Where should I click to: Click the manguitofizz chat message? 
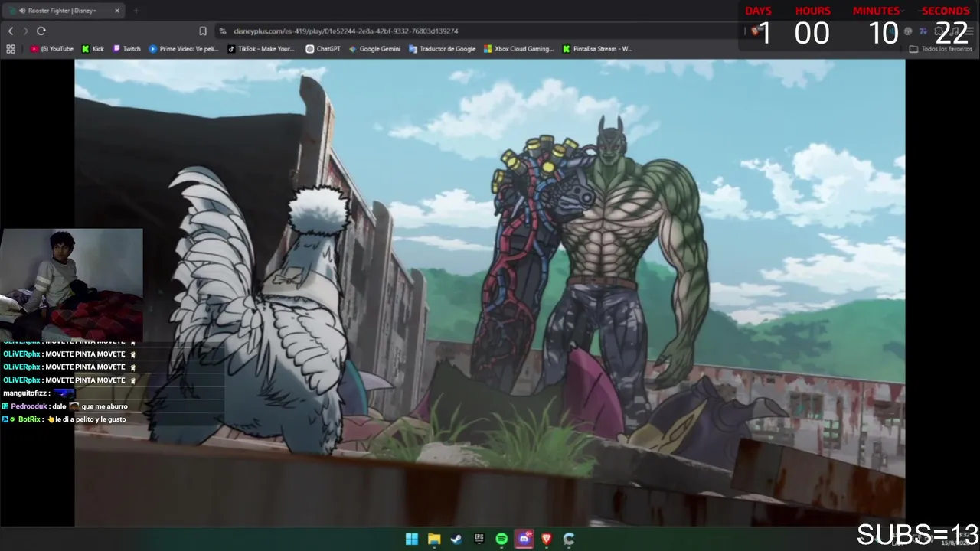(39, 393)
